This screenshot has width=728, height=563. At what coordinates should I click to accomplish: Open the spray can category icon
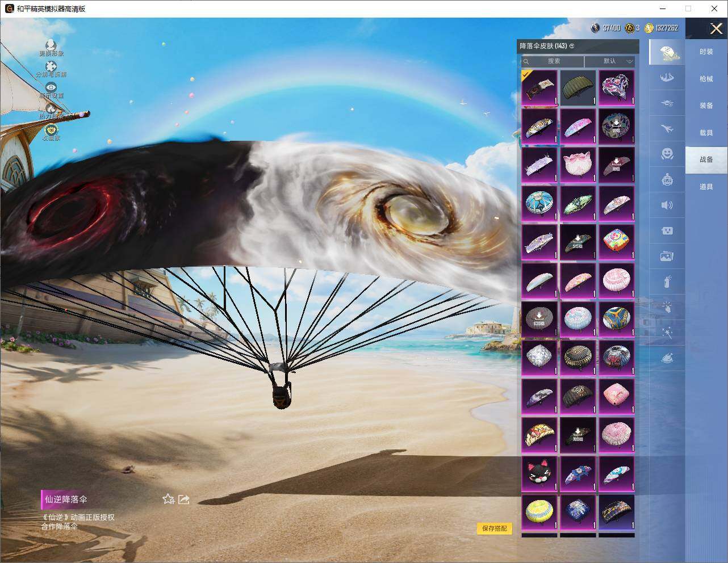click(667, 281)
